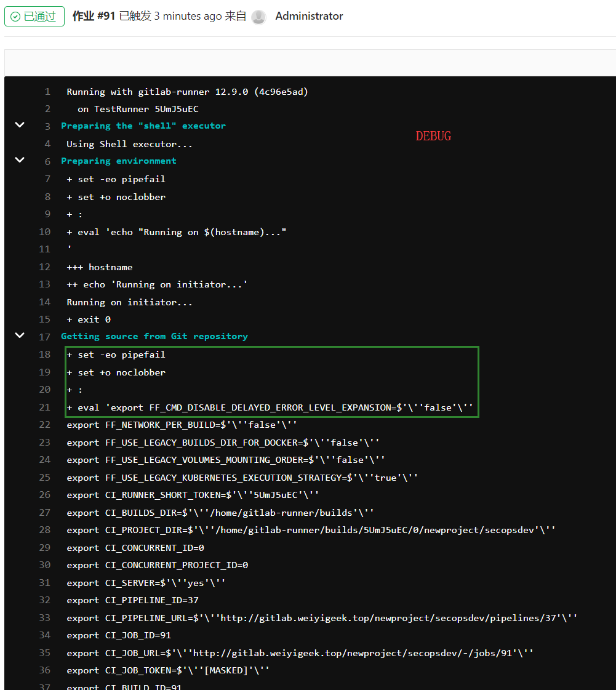
Task: Select line number 33 with the pipeline URL
Action: coord(44,618)
